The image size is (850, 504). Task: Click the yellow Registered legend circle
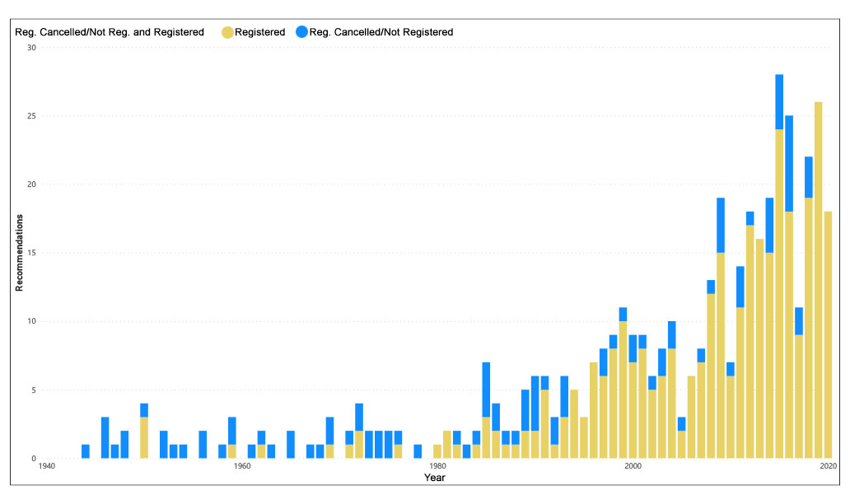tap(227, 32)
